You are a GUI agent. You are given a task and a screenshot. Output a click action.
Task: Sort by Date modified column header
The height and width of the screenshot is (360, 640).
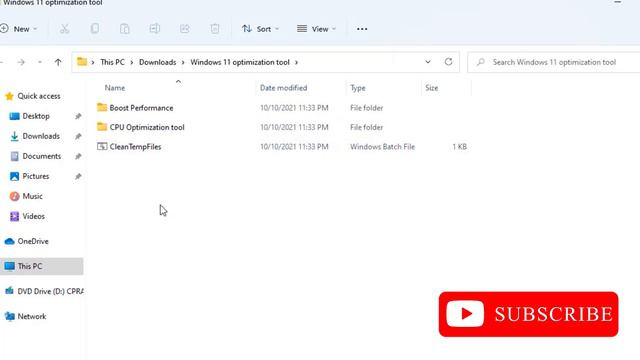coord(283,88)
